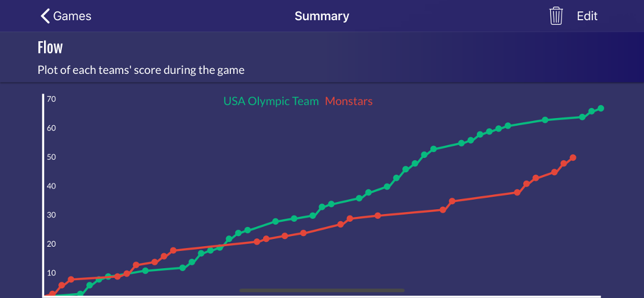Select the Monstars legend label
The image size is (644, 298).
click(x=349, y=101)
